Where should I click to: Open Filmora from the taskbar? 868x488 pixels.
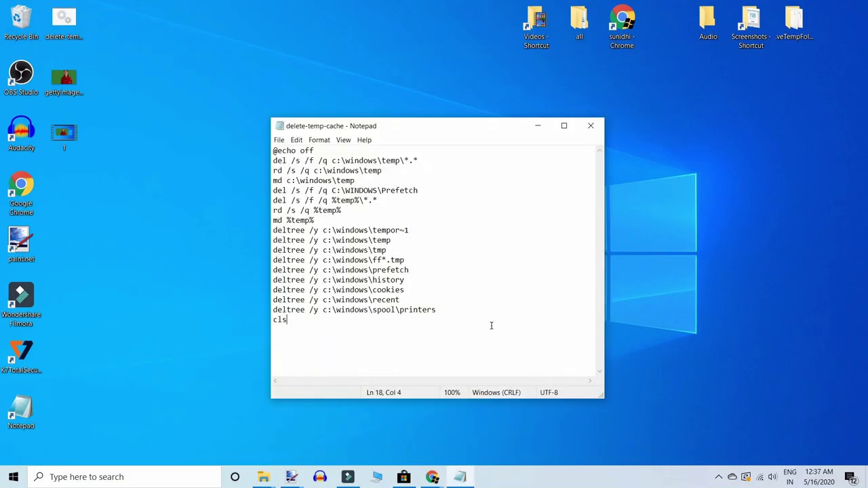click(348, 476)
